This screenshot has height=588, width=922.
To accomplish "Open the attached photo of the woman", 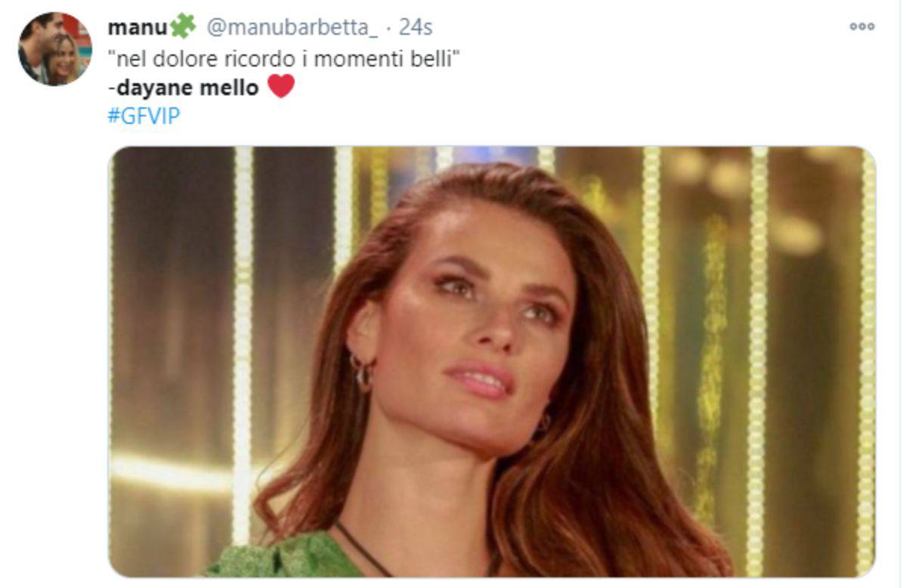I will [492, 361].
